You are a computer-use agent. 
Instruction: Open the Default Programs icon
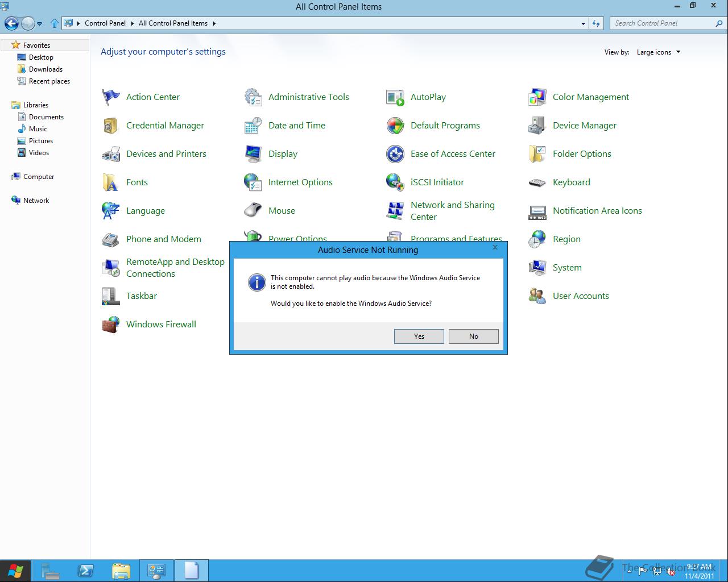click(x=395, y=126)
